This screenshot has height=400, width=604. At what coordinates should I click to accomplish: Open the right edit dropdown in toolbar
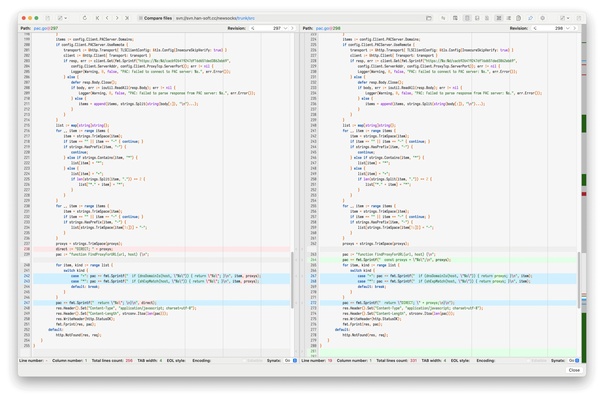point(564,18)
